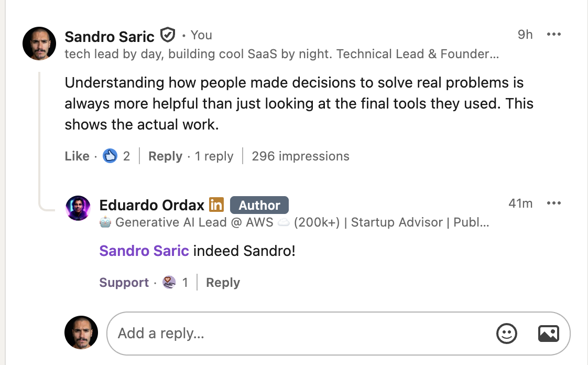Click the support reaction icon on reply
The height and width of the screenshot is (365, 588).
point(169,283)
